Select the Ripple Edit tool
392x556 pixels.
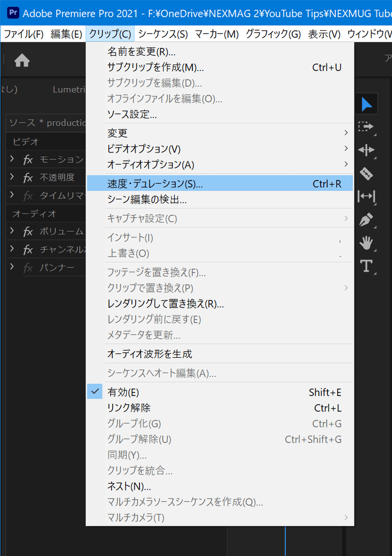click(366, 150)
